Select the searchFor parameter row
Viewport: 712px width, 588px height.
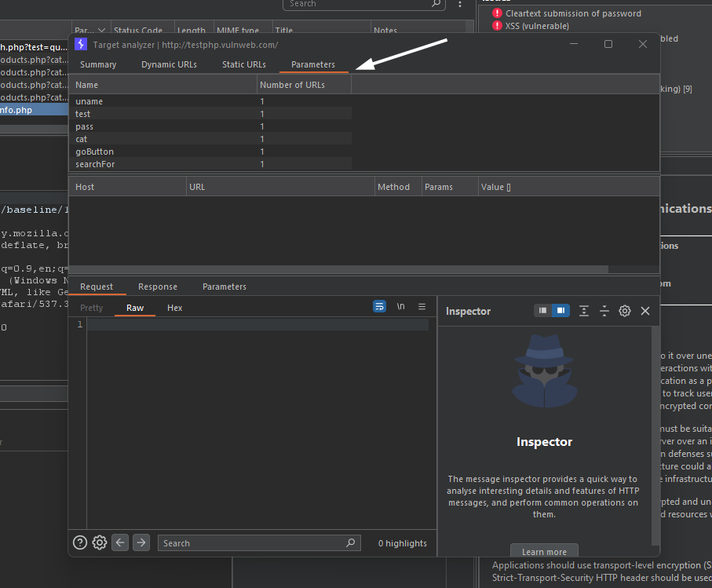(x=210, y=164)
